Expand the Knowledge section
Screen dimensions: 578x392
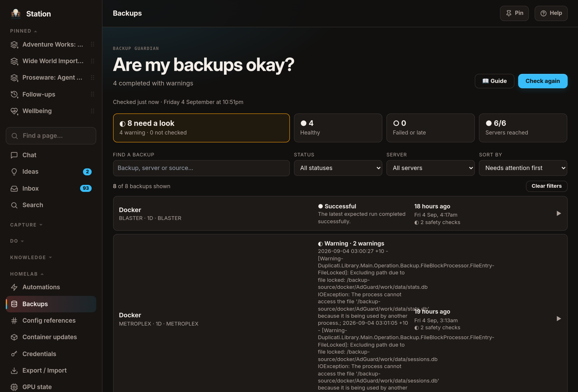[x=31, y=257]
